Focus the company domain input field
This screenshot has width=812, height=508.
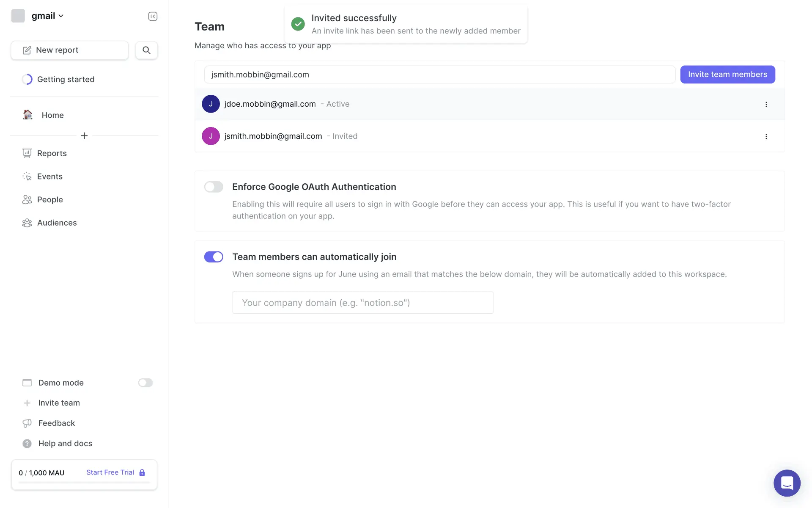coord(362,303)
